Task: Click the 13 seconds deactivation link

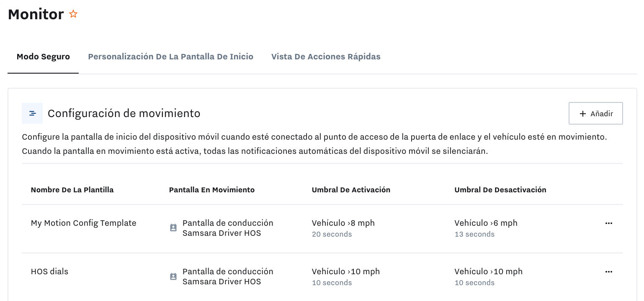Action: click(474, 234)
